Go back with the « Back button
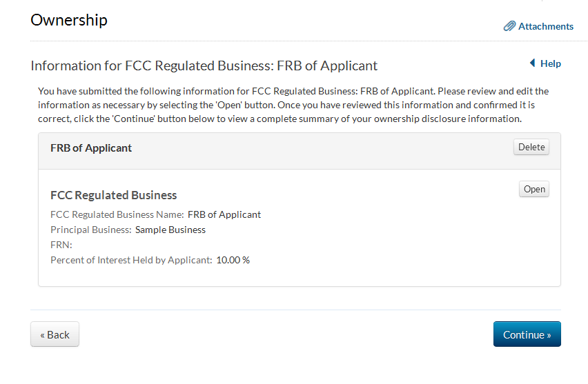 pos(55,334)
